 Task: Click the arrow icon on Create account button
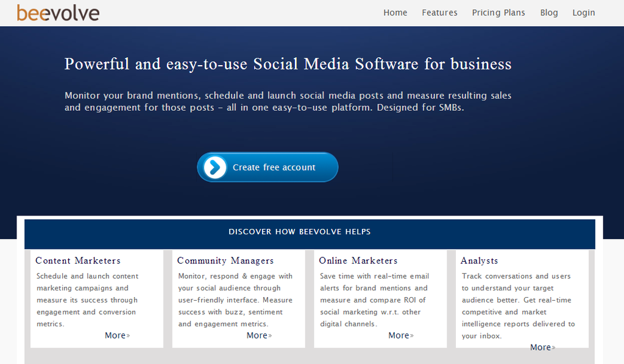(214, 167)
